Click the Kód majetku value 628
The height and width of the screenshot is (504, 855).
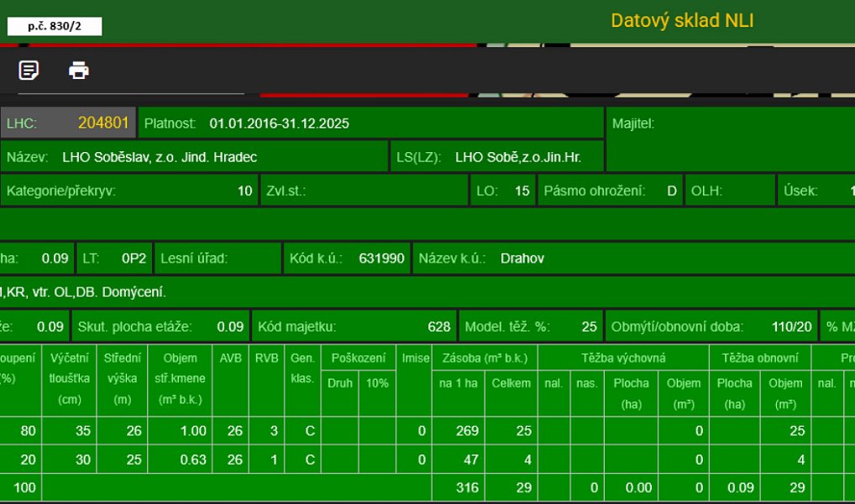439,327
